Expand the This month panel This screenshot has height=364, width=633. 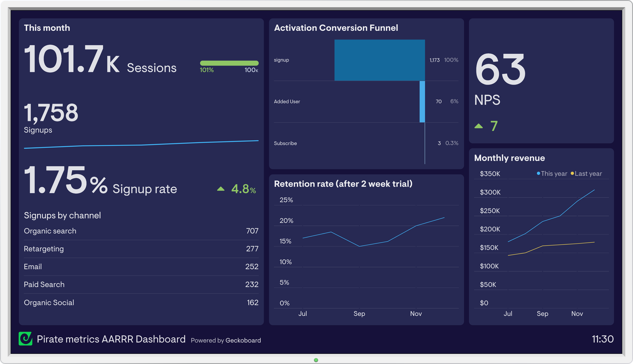47,28
